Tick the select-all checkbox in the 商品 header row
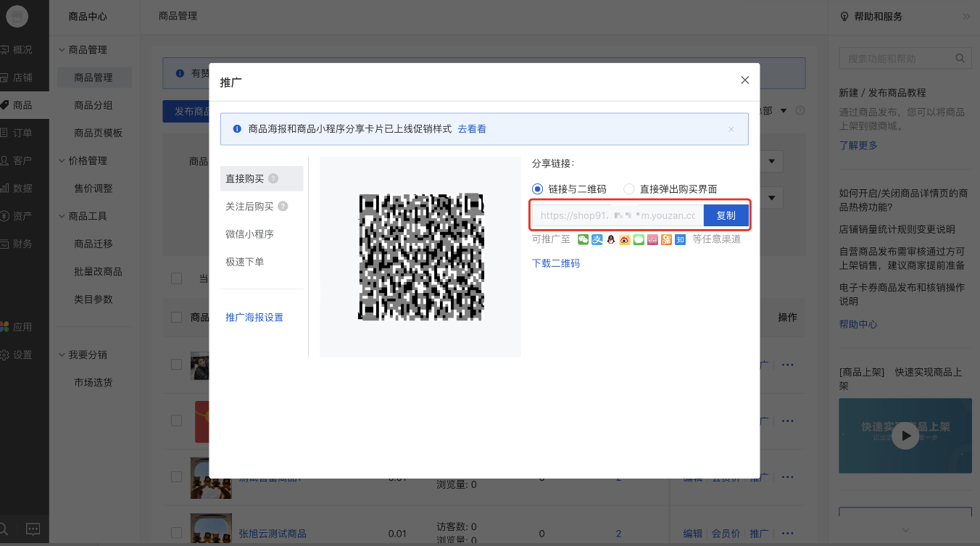This screenshot has height=546, width=980. (x=176, y=317)
